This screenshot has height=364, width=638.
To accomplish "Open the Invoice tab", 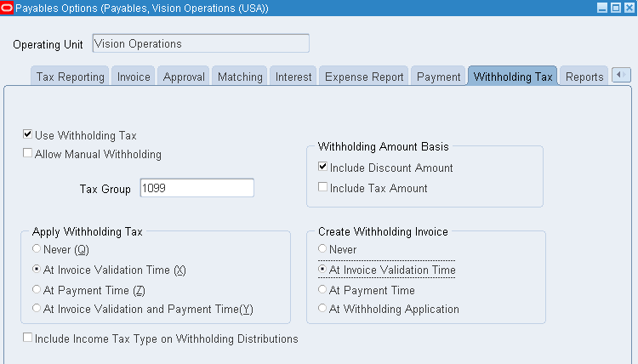I will 134,77.
